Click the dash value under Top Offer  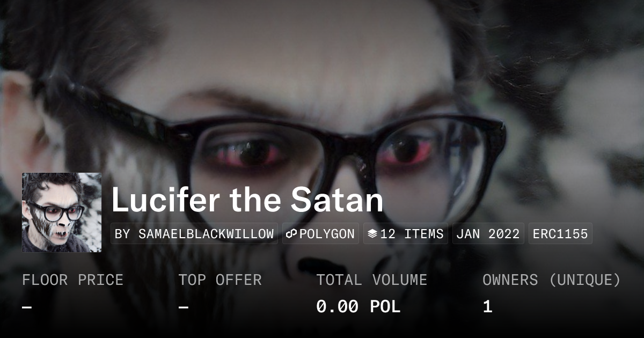pyautogui.click(x=184, y=307)
